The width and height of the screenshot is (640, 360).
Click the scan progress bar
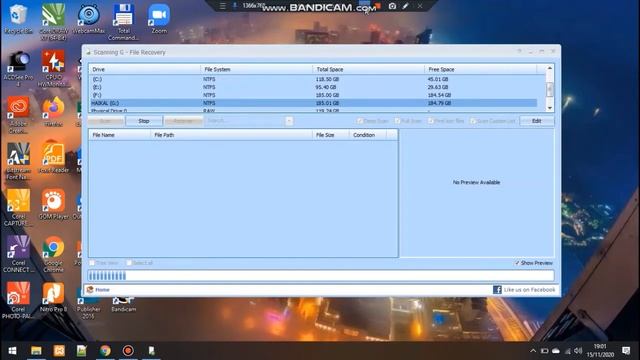pyautogui.click(x=321, y=276)
